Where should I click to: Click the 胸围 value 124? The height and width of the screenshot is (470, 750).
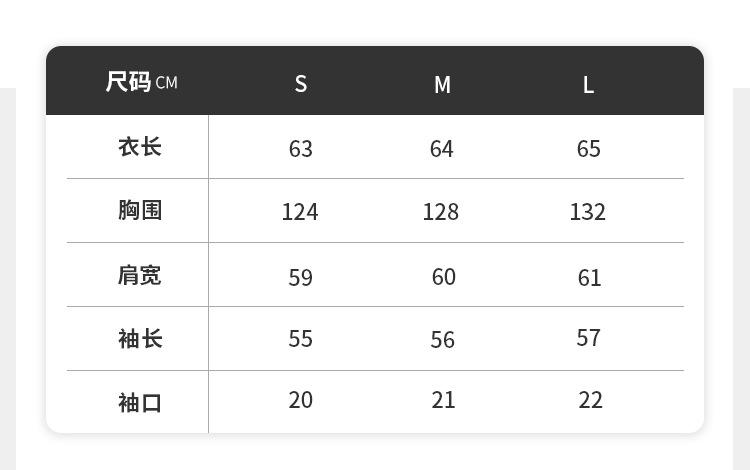point(300,212)
